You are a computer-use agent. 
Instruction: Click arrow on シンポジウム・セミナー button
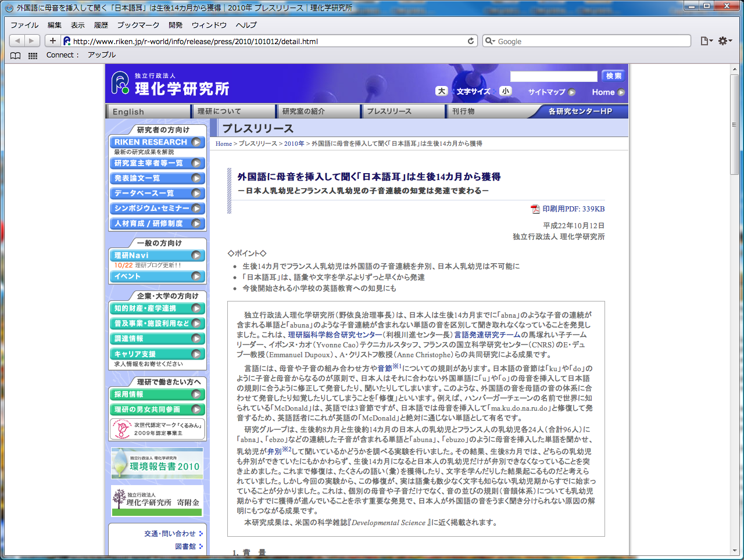coord(196,209)
